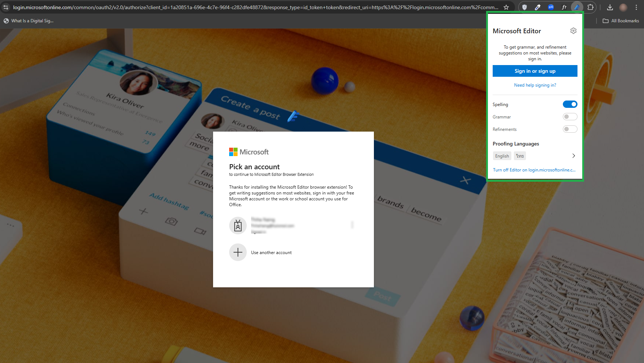Click the Spelling label text
This screenshot has height=363, width=644.
point(500,105)
